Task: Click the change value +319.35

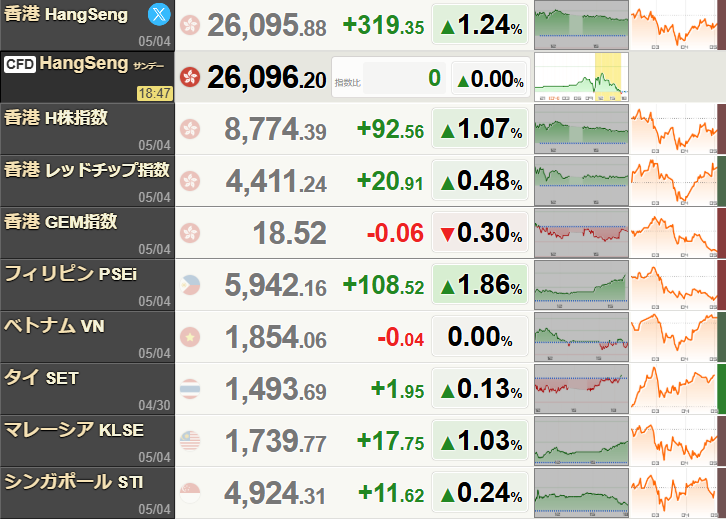Action: pyautogui.click(x=383, y=25)
